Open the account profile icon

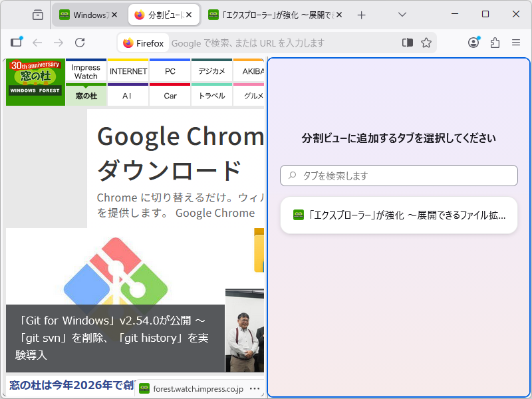point(473,42)
